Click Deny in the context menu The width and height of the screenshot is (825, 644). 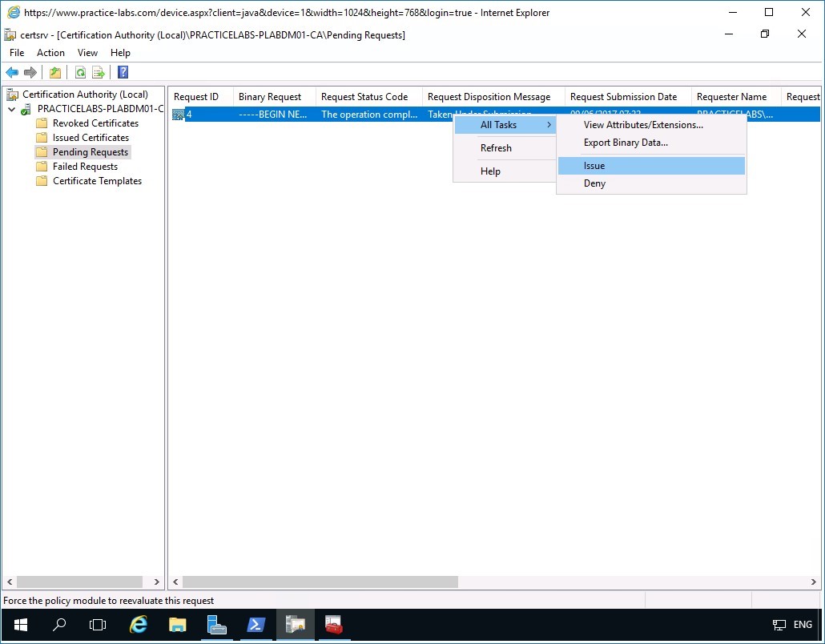(x=594, y=183)
